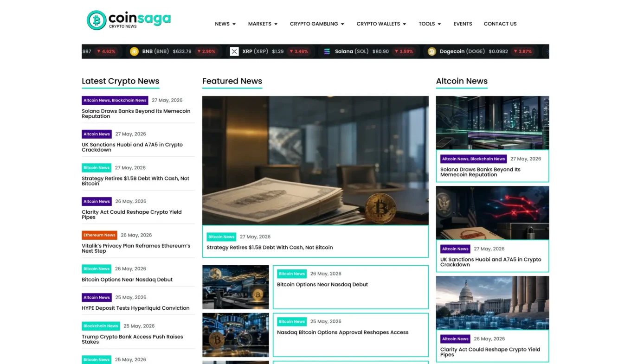Open the Crypto Wallets dropdown menu

tap(381, 24)
